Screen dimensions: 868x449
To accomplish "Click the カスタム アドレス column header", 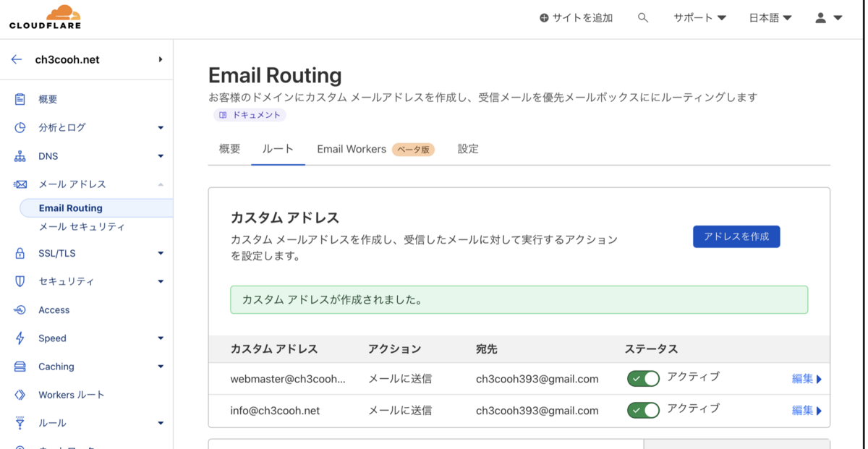I will (274, 349).
